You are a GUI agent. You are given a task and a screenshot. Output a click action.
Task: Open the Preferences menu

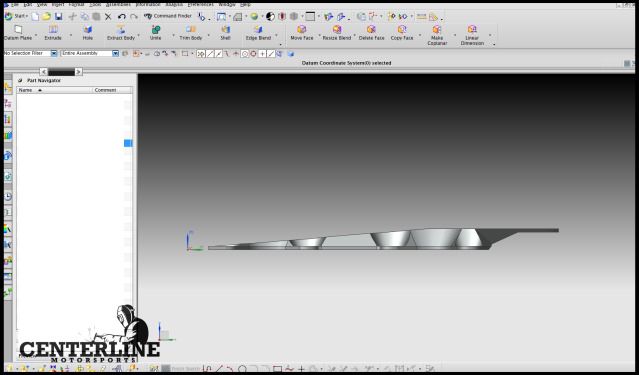point(200,4)
